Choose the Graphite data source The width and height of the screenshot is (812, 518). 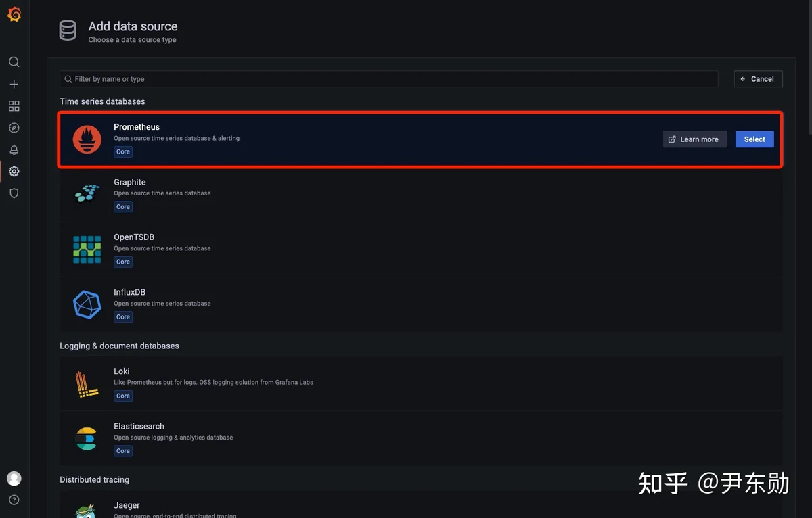(x=421, y=194)
